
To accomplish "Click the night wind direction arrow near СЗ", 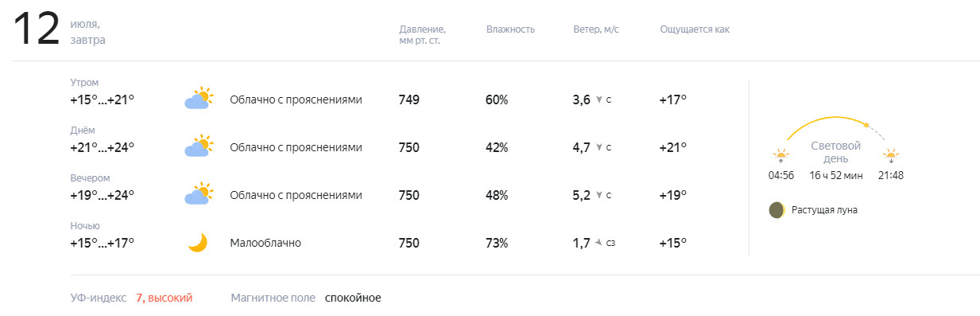I will click(x=598, y=242).
